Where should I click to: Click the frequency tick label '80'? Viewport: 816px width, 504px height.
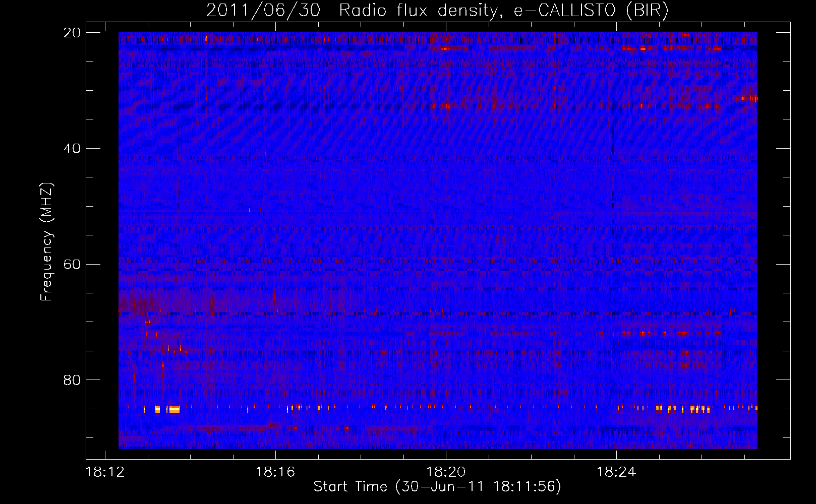point(72,380)
